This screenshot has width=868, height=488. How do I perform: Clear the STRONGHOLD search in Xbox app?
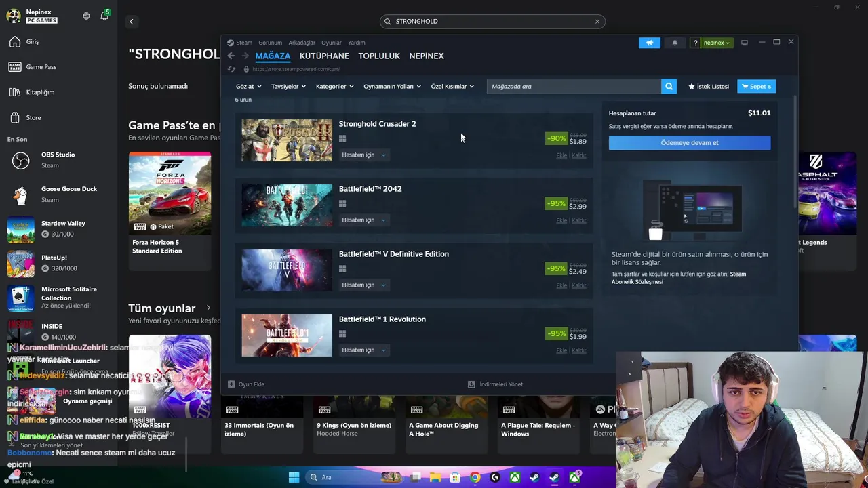597,21
